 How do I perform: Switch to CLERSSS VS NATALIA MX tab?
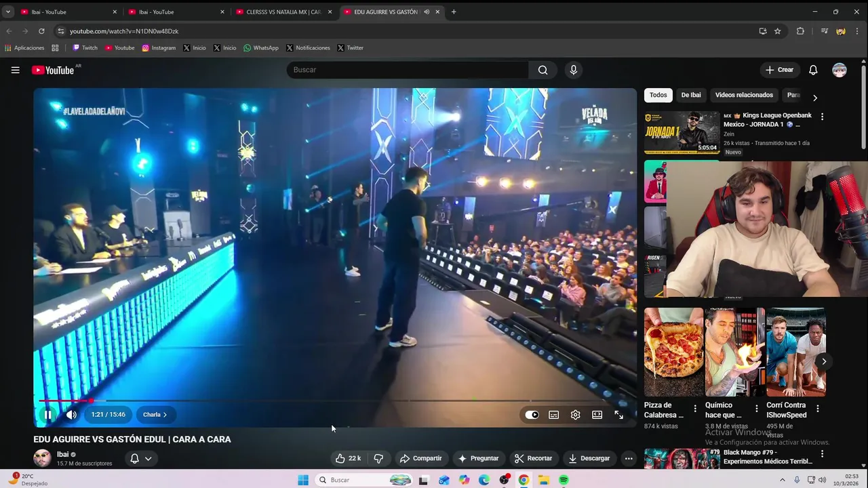pyautogui.click(x=282, y=12)
